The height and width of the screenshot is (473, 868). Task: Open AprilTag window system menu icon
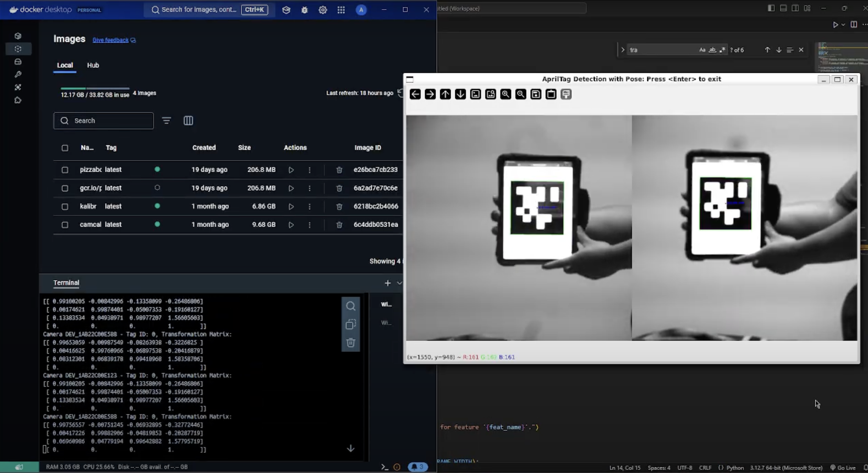pos(410,79)
